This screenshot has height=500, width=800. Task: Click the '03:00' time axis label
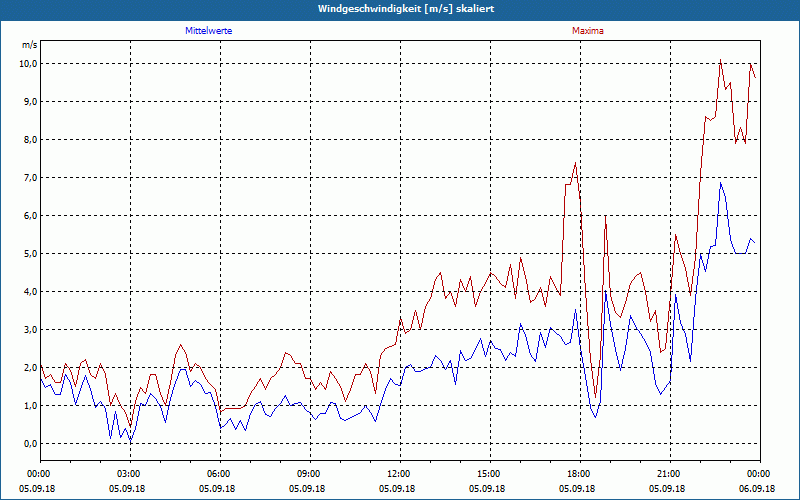130,474
